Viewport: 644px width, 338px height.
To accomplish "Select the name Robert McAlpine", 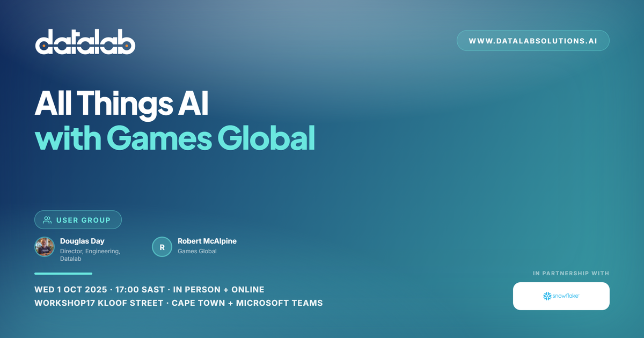I will (x=207, y=241).
